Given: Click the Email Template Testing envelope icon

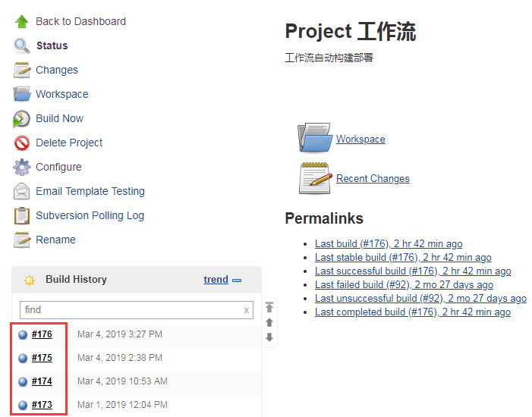Looking at the screenshot, I should pyautogui.click(x=22, y=191).
